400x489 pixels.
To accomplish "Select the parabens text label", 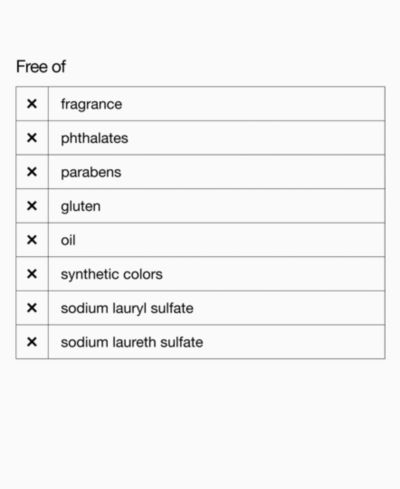I will pyautogui.click(x=91, y=173).
